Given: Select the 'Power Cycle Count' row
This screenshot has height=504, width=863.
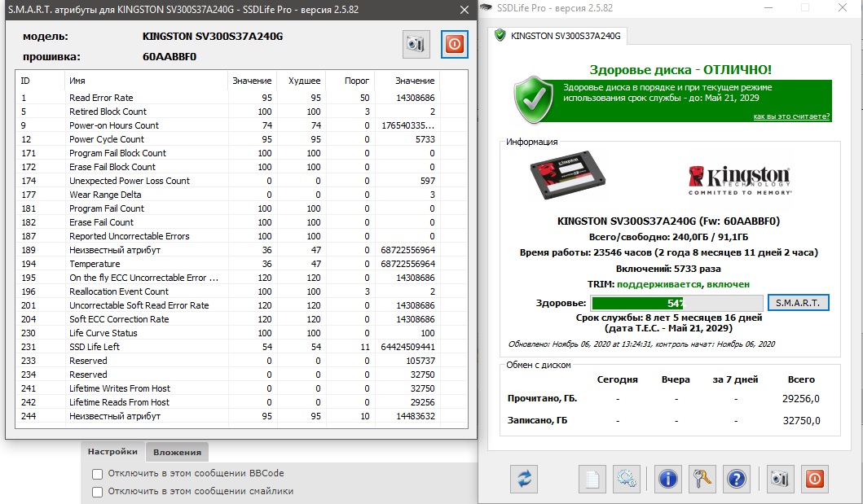Looking at the screenshot, I should pos(241,139).
